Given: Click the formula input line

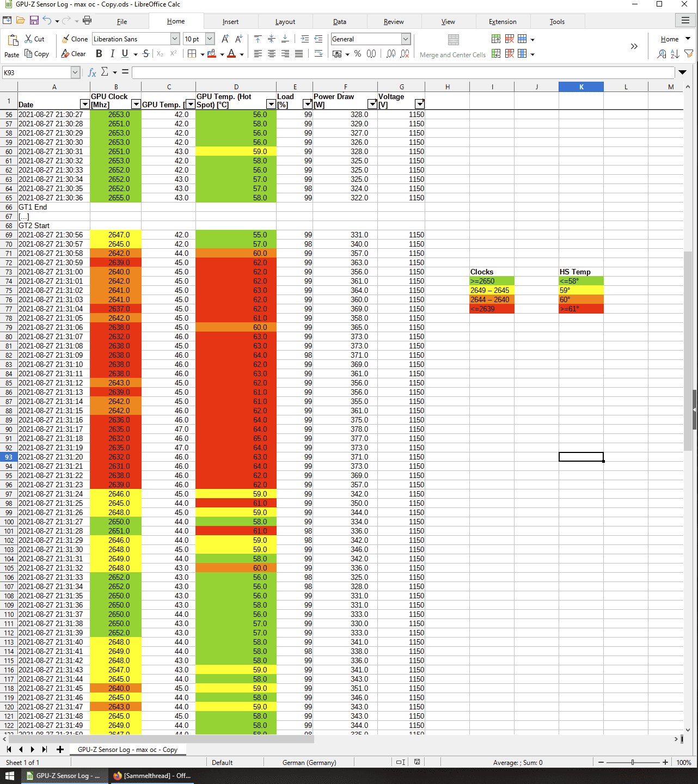Looking at the screenshot, I should tap(403, 72).
